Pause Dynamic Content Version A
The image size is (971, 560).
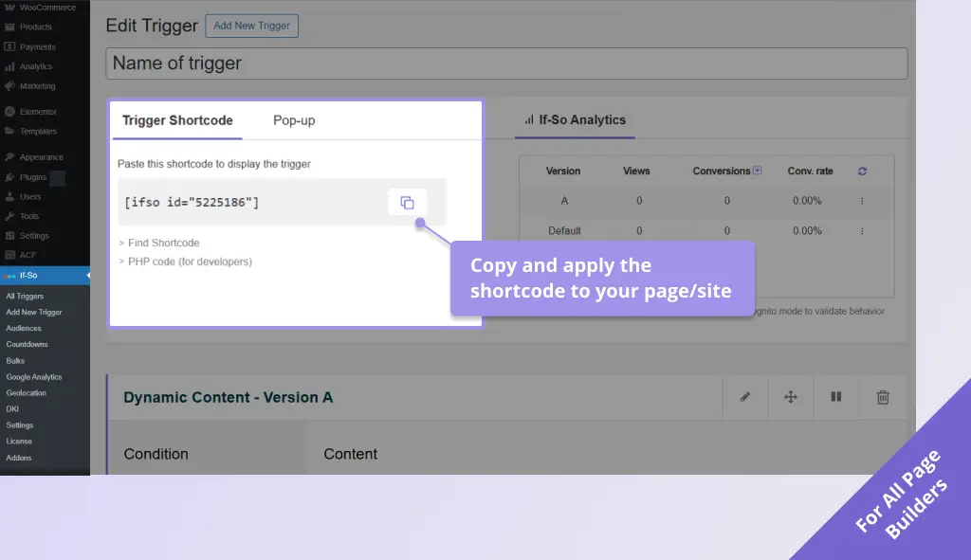[x=836, y=397]
